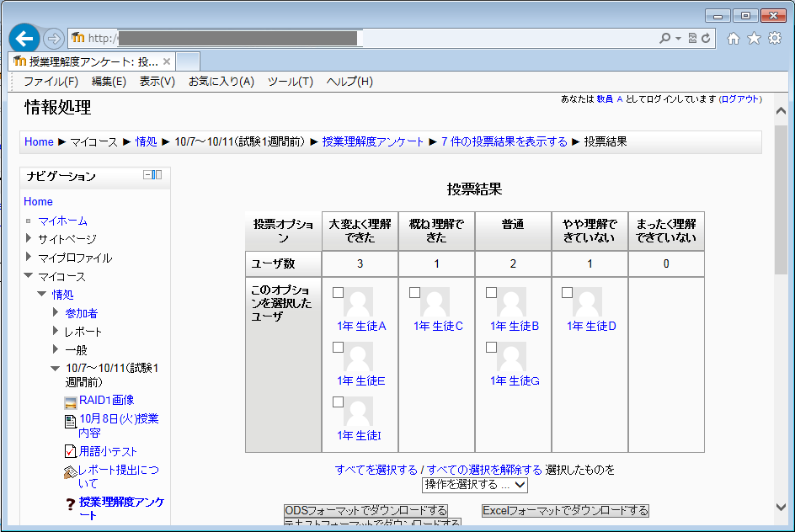This screenshot has width=795, height=532.
Task: Open the 編集(E) menu
Action: pyautogui.click(x=109, y=82)
